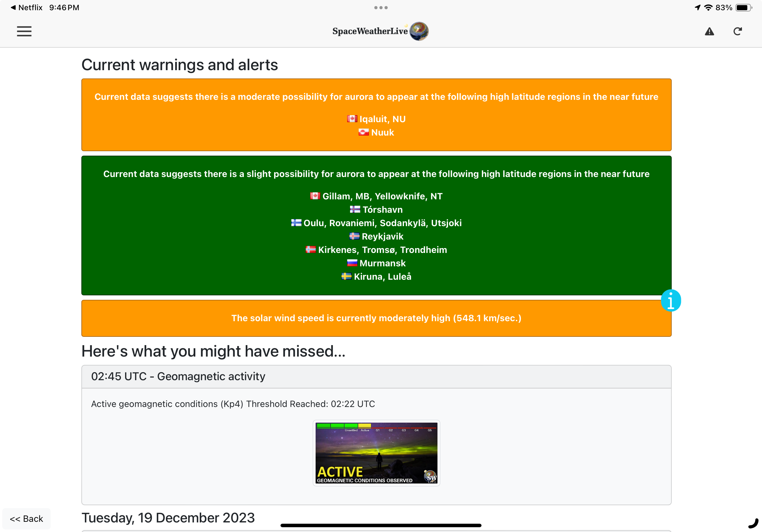Viewport: 762px width, 532px height.
Task: Tap the Tuesday, 19 December 2023 heading
Action: coord(168,517)
